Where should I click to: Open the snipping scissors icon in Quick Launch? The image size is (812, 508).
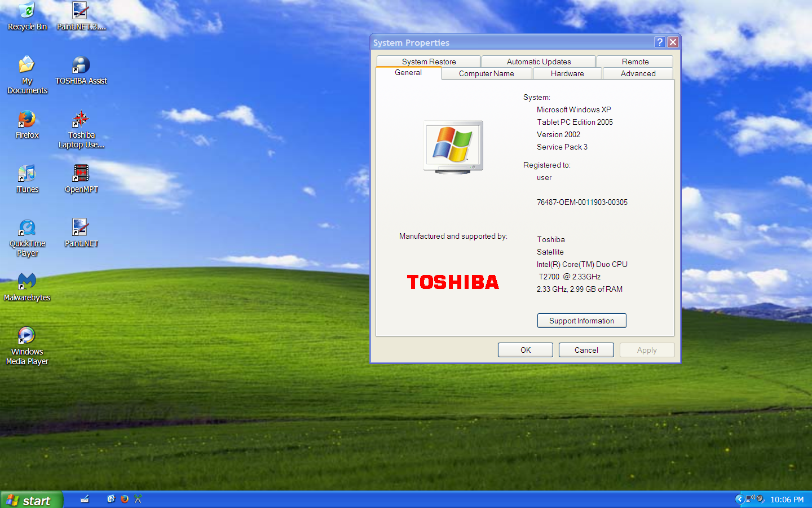[138, 499]
